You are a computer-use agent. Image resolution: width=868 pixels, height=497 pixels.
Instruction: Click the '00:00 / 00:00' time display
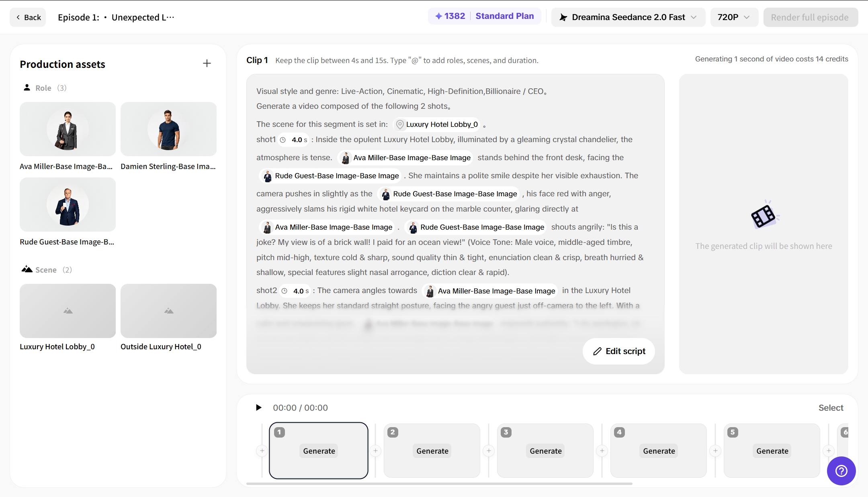[x=300, y=408]
